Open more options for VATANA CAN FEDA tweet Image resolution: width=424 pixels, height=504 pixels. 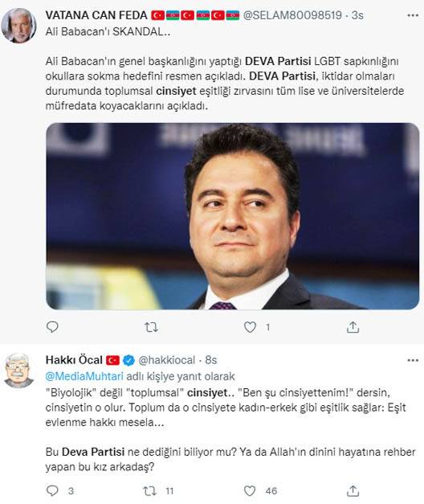coord(413,15)
